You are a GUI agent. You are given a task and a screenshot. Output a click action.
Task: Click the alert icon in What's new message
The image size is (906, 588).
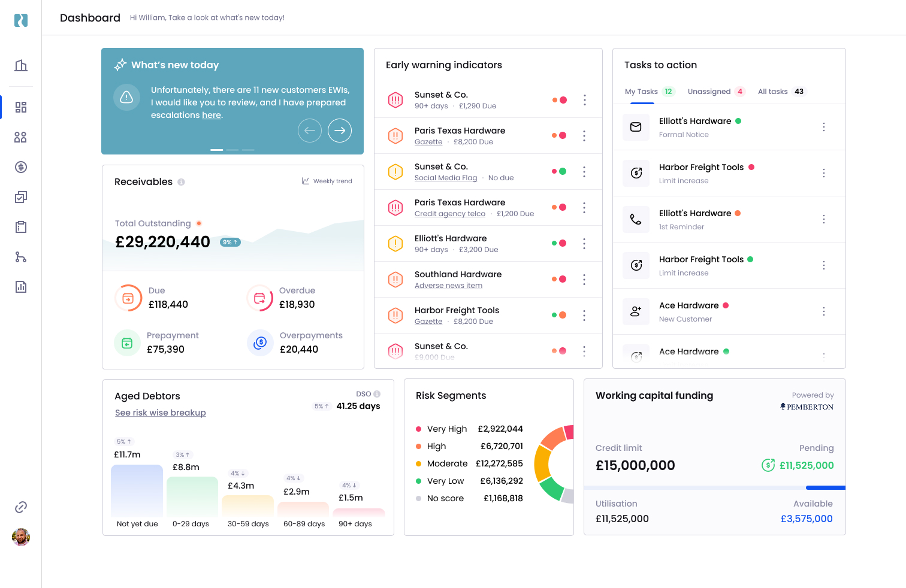click(126, 97)
